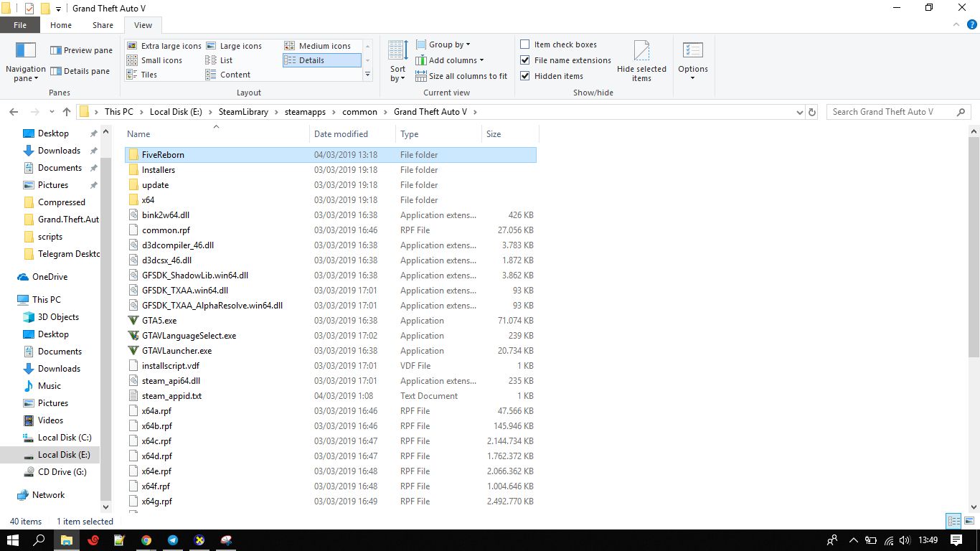Open CD Drive (G:) in navigation pane
The width and height of the screenshot is (980, 551).
62,472
